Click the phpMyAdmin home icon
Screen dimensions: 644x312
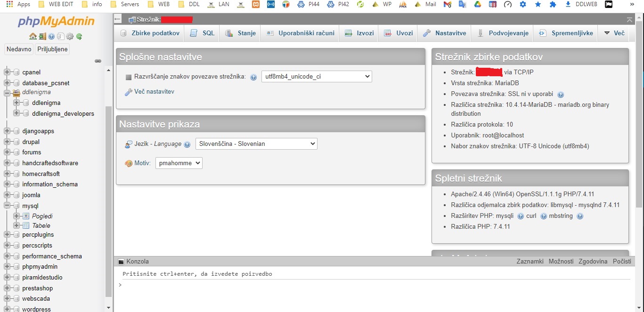[33, 36]
